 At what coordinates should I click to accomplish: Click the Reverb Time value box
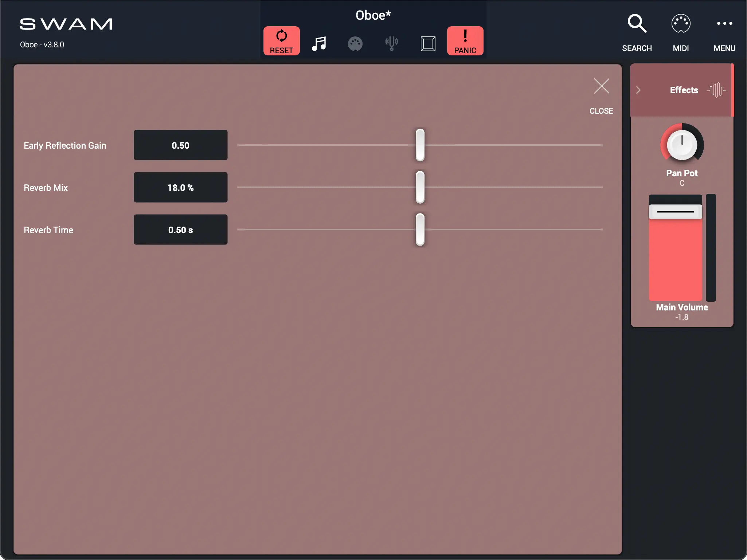(180, 230)
